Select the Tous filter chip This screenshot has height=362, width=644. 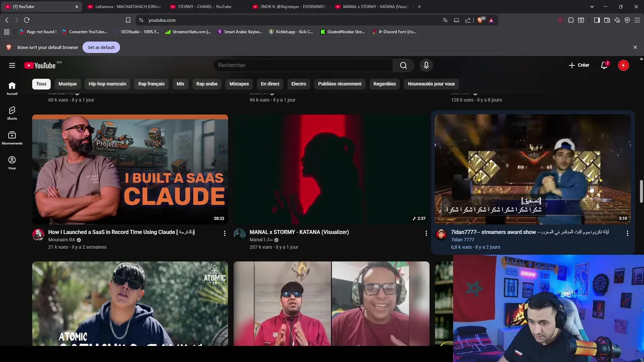coord(41,84)
